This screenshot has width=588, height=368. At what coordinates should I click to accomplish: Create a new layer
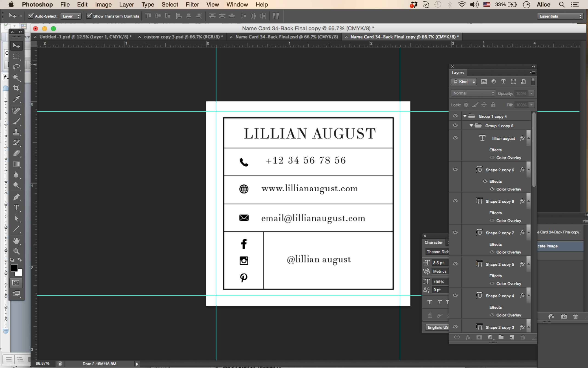(x=512, y=337)
